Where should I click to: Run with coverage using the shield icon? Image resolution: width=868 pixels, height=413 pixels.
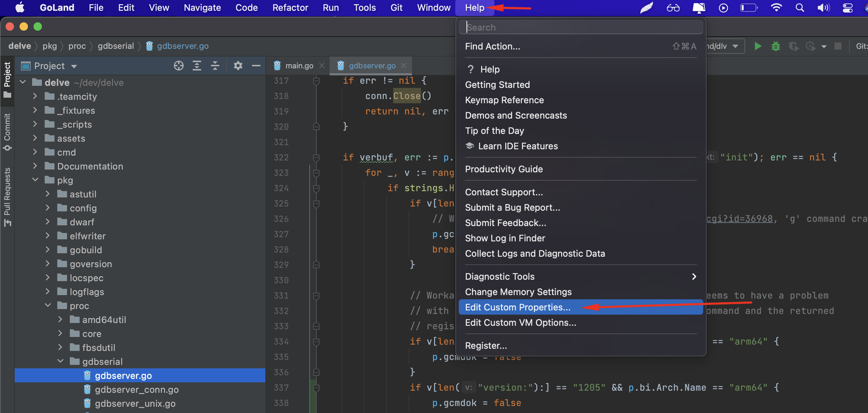point(794,46)
